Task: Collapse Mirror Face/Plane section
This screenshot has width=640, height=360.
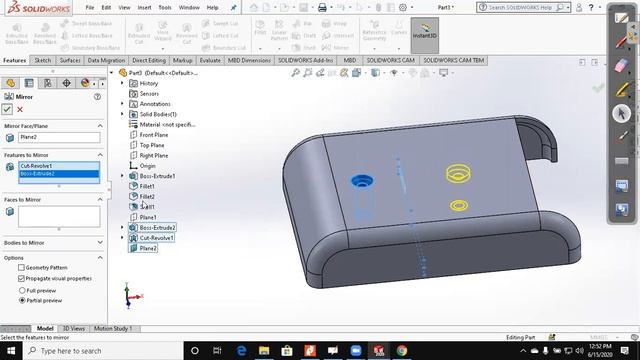Action: coord(100,126)
